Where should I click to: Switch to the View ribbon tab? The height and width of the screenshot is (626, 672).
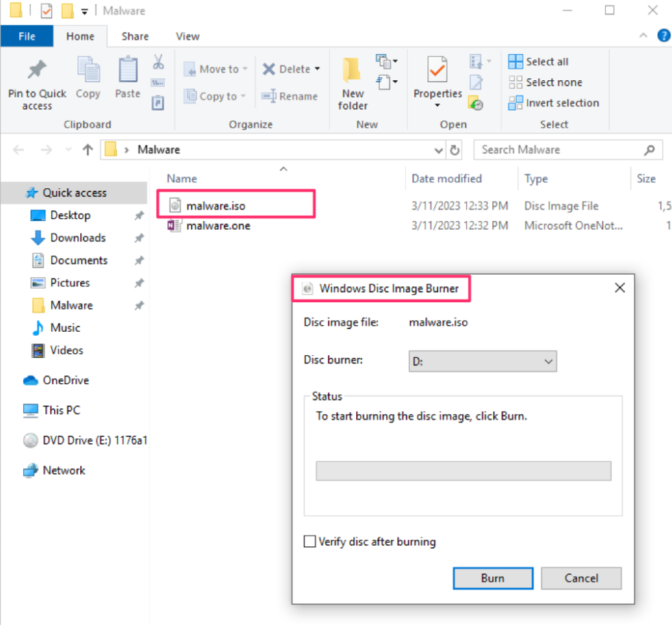coord(188,36)
